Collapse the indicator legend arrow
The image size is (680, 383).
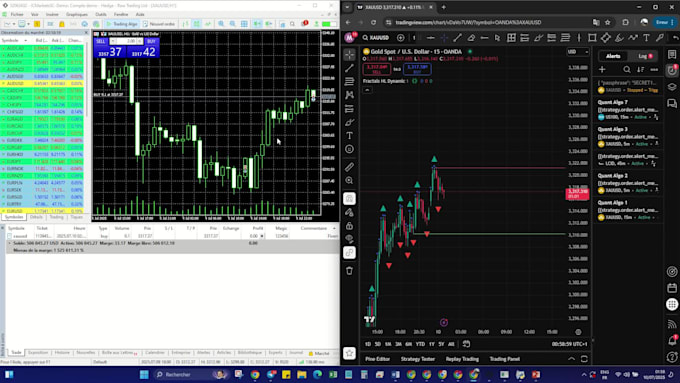click(x=367, y=90)
